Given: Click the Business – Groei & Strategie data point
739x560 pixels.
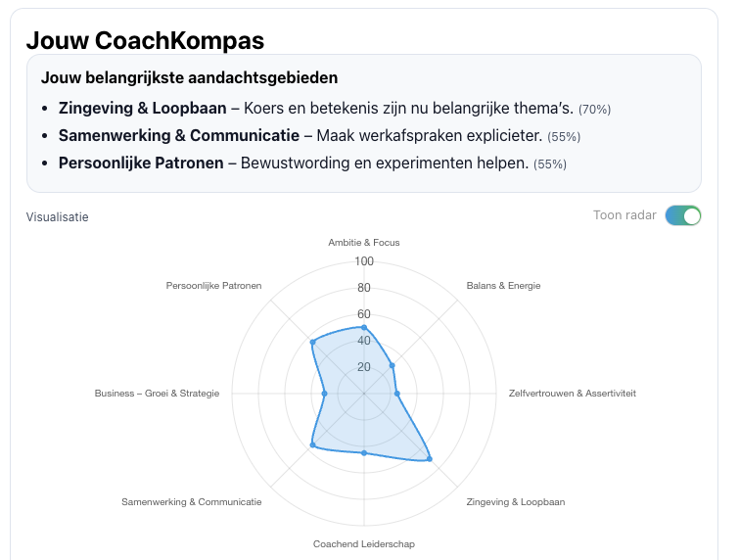Looking at the screenshot, I should pyautogui.click(x=324, y=394).
